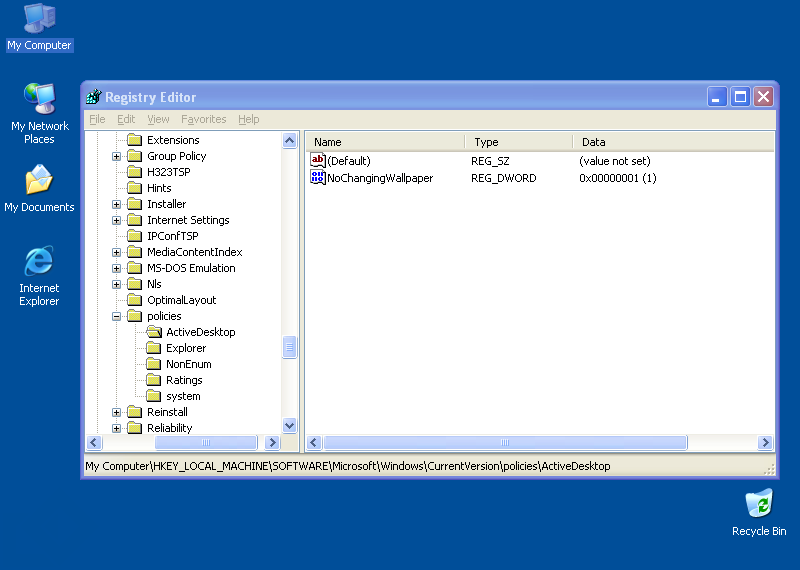
Task: Click the Ratings key folder icon
Action: pos(154,380)
